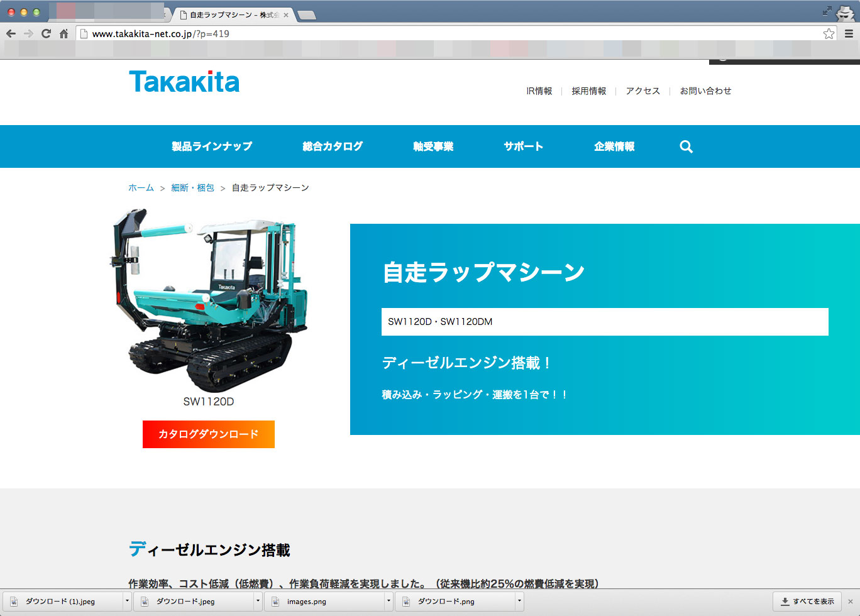Viewport: 860px width, 616px height.
Task: Click the ホーム breadcrumb link
Action: coord(141,188)
